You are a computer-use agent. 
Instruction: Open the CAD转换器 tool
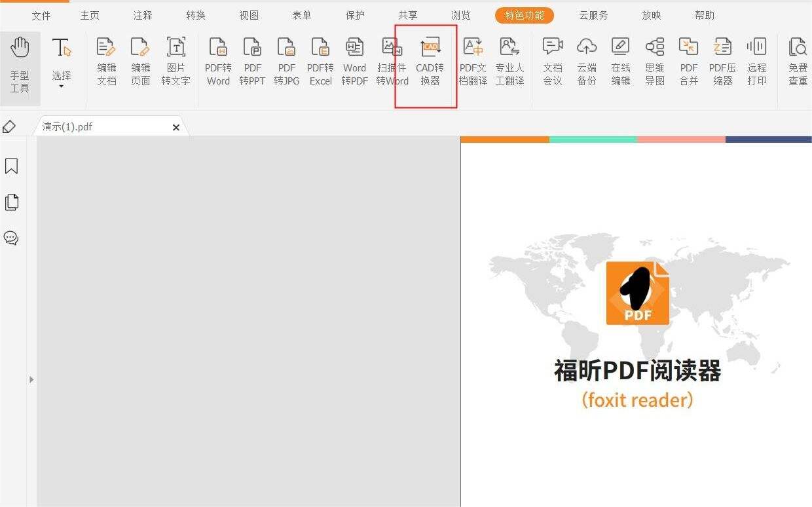pos(430,62)
